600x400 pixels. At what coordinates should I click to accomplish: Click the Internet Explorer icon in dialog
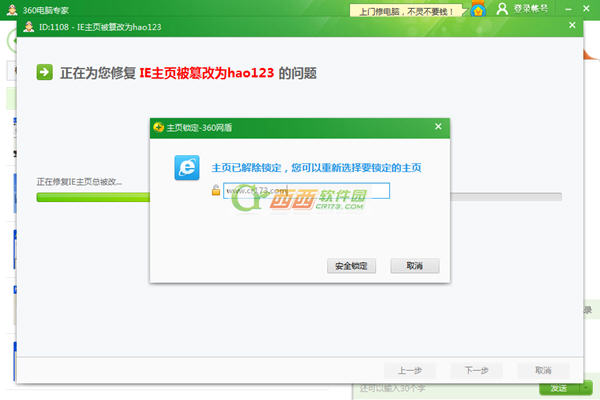(187, 168)
